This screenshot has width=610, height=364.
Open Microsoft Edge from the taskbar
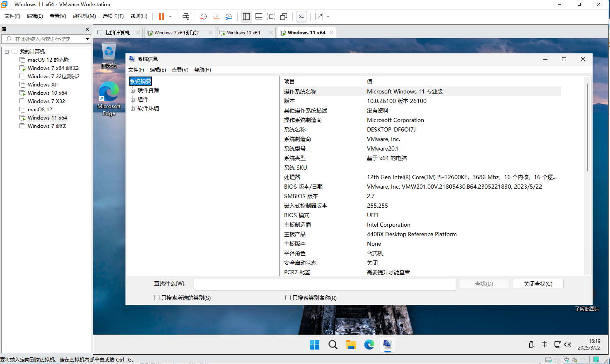pos(369,345)
